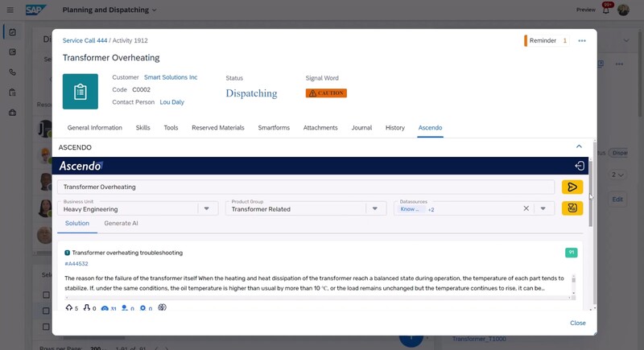Open the Smart Solutions Inc customer link
The height and width of the screenshot is (350, 644).
171,77
